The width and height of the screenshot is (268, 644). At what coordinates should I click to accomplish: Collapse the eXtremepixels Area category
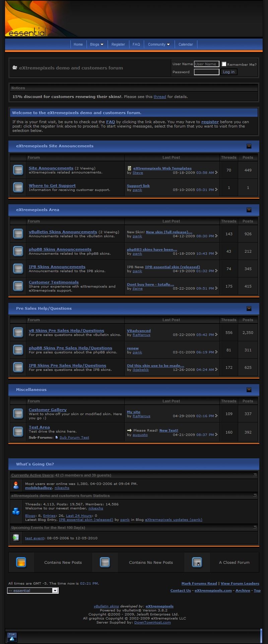click(x=249, y=210)
